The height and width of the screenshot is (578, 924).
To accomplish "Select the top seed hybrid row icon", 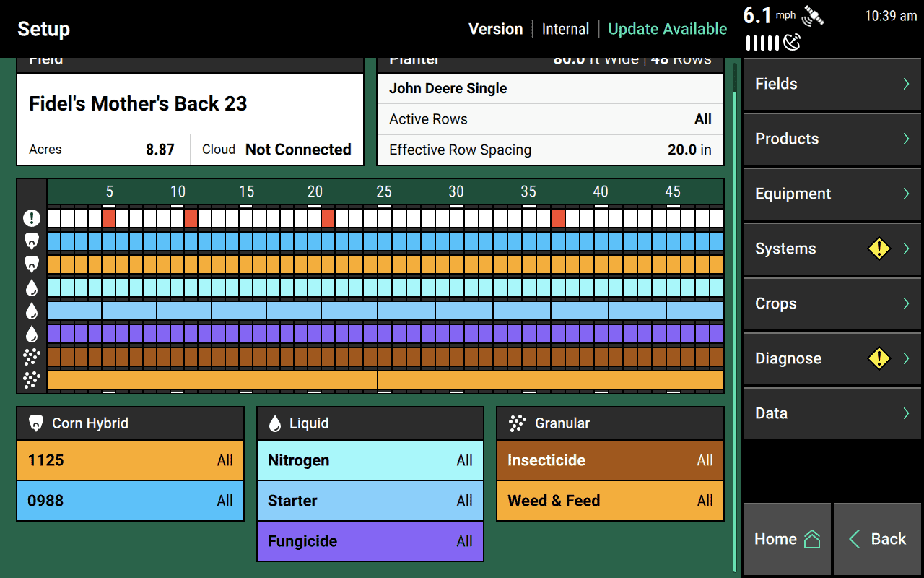I will pos(31,240).
